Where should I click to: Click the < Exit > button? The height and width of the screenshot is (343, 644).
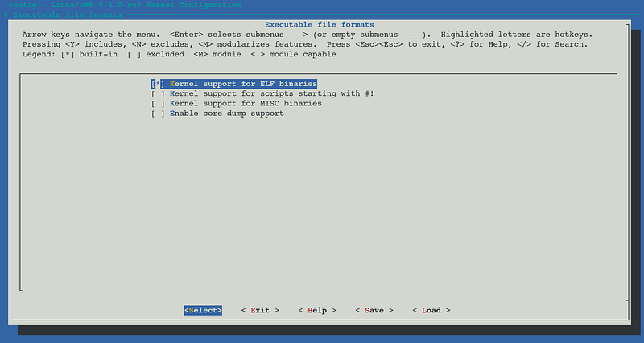click(260, 310)
